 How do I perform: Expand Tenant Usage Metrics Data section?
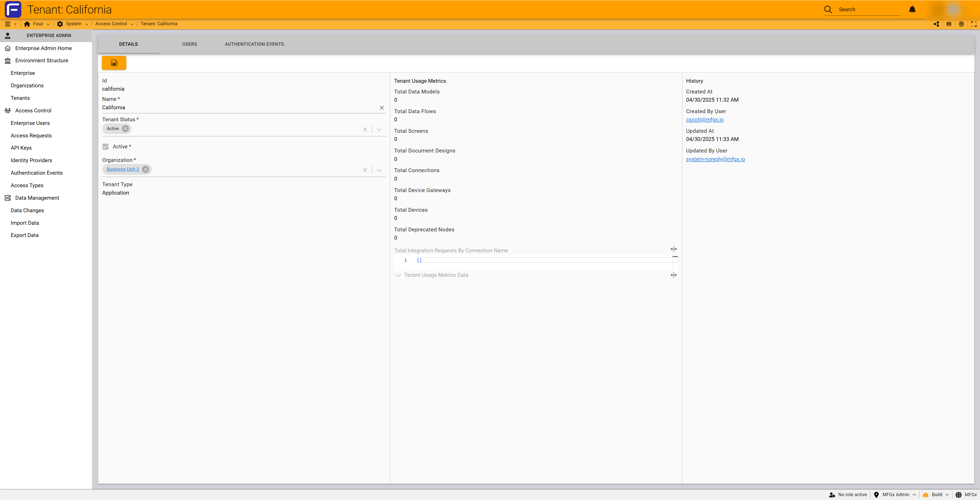click(398, 275)
